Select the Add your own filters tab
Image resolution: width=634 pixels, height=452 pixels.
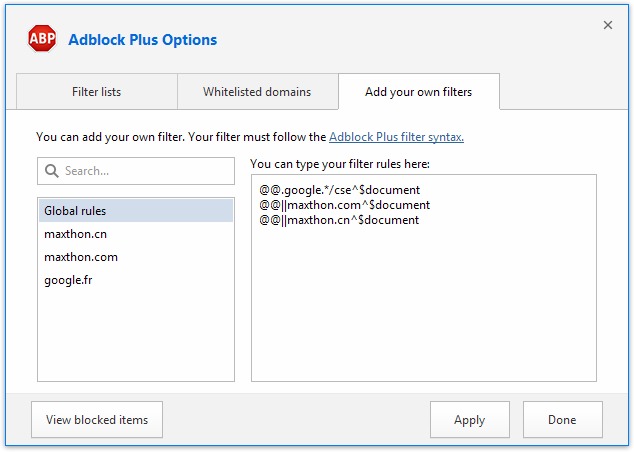coord(418,92)
